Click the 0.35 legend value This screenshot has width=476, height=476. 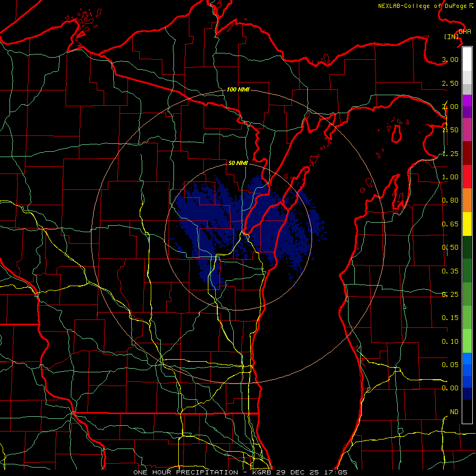coord(450,271)
